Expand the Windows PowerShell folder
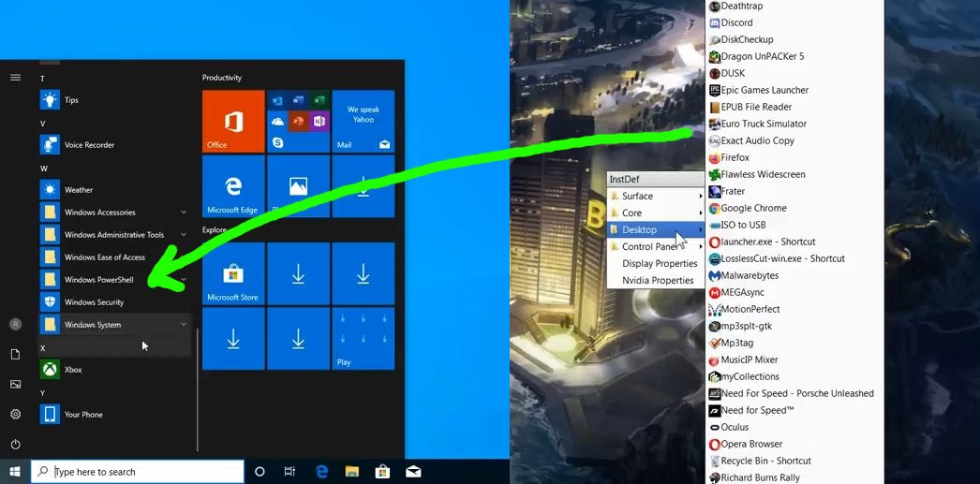The width and height of the screenshot is (980, 484). pyautogui.click(x=115, y=280)
